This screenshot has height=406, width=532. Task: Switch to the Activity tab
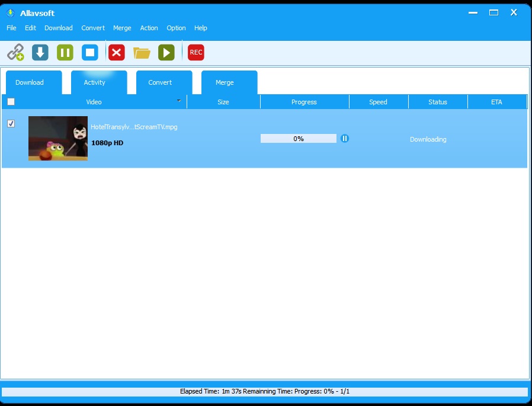click(99, 82)
